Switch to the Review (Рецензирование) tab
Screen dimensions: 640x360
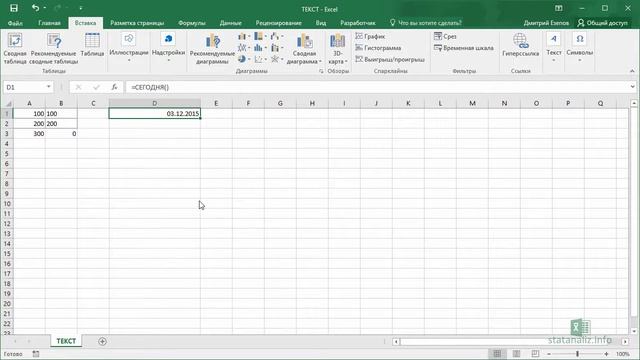click(278, 23)
